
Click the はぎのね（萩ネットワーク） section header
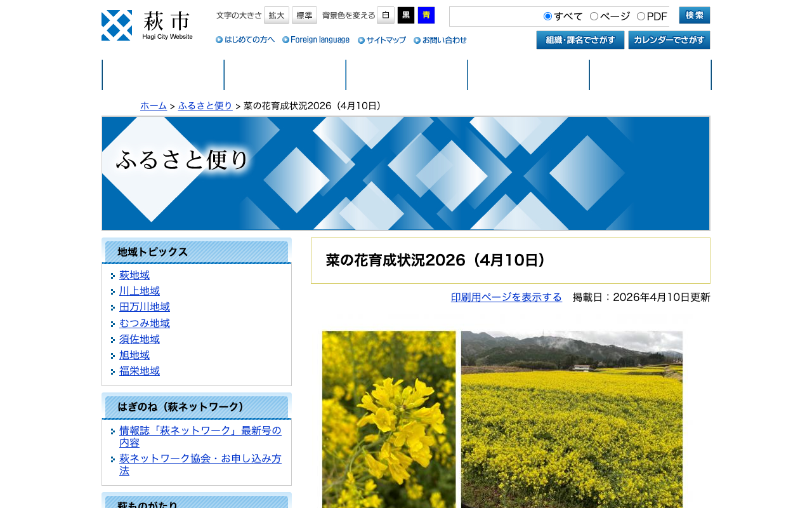[x=197, y=407]
